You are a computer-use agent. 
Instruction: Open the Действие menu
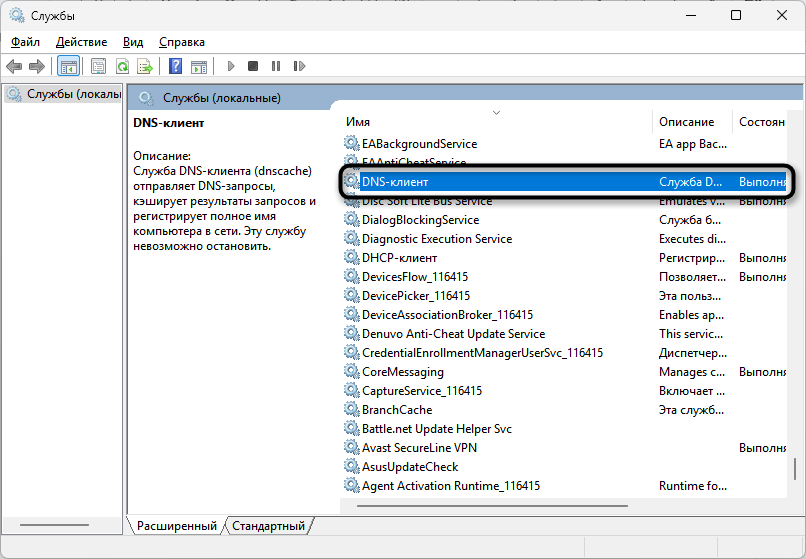point(81,42)
